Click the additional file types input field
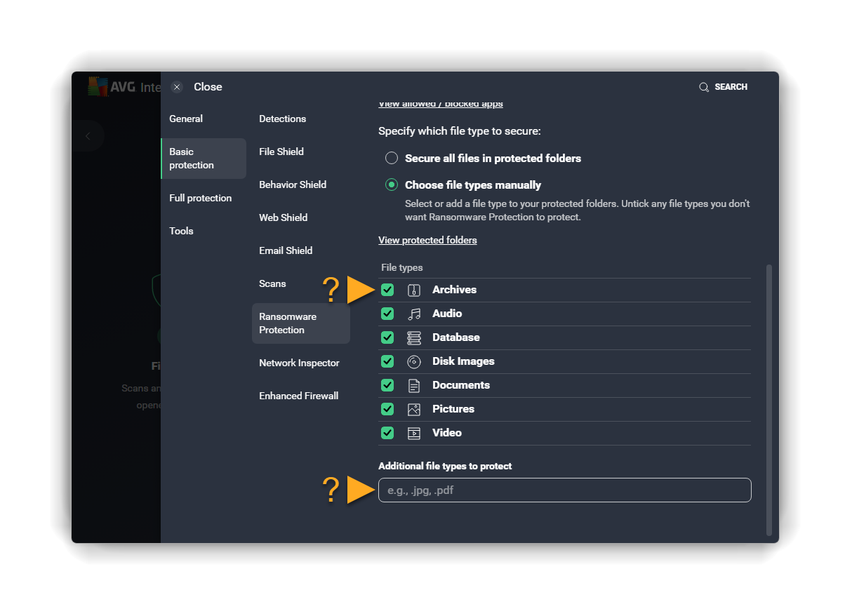 point(564,490)
